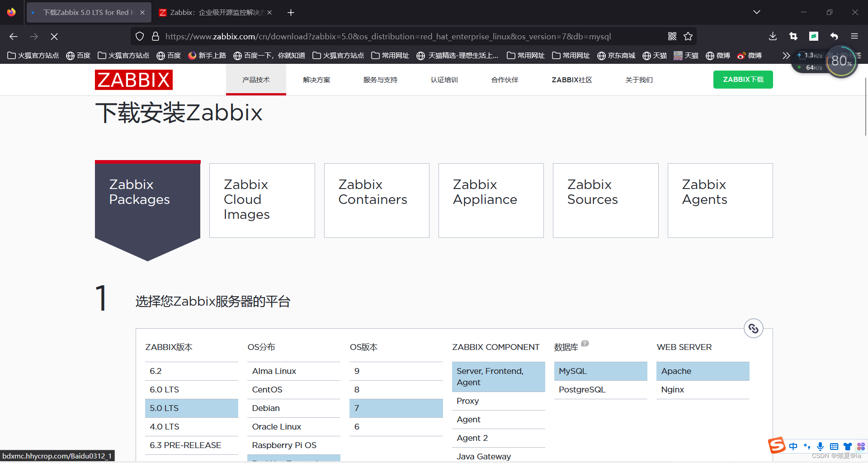Choose the Proxy component option
The width and height of the screenshot is (868, 463).
click(499, 401)
